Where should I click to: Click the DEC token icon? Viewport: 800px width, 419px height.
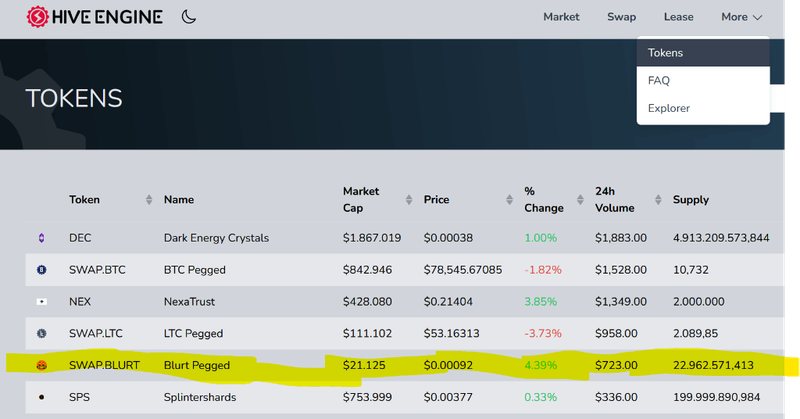click(x=42, y=238)
